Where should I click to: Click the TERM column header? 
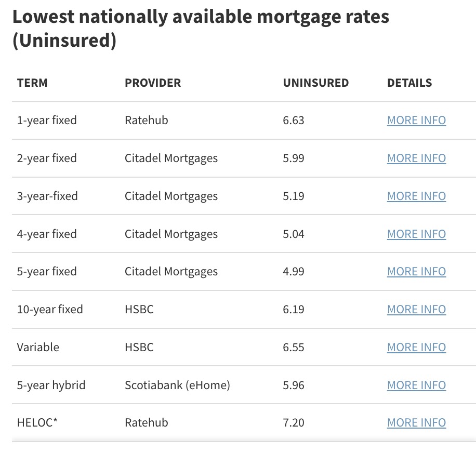click(32, 83)
